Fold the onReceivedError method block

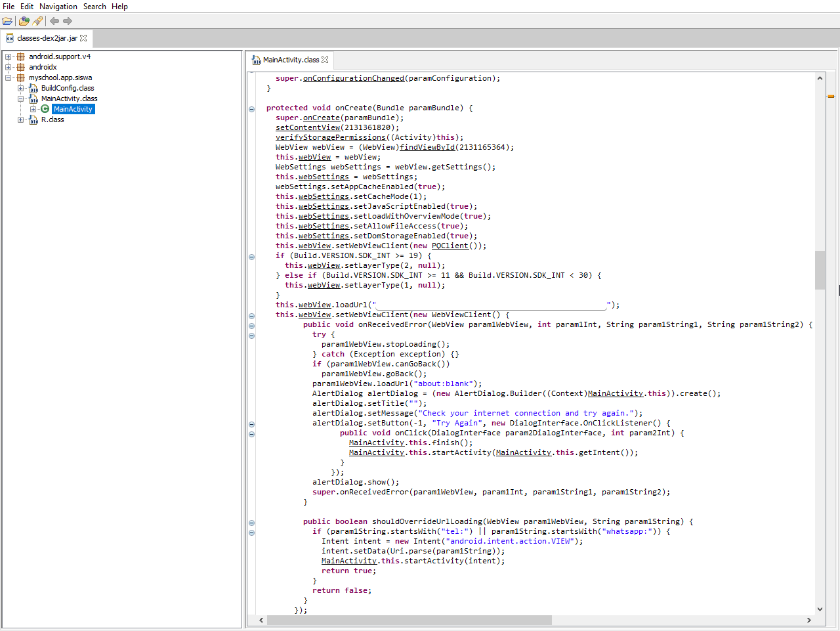(251, 326)
